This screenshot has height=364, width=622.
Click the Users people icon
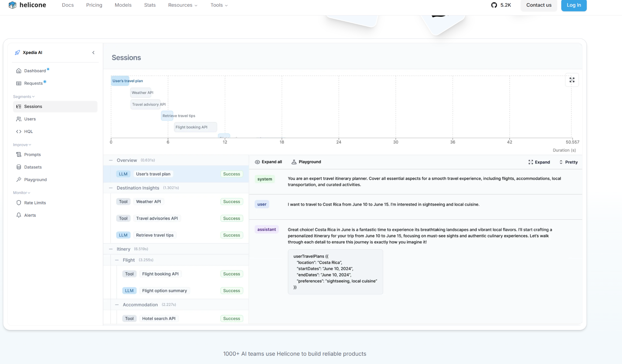pos(19,119)
